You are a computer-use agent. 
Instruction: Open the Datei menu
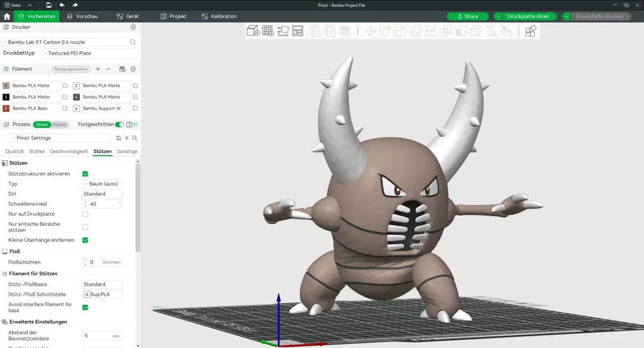(x=13, y=5)
